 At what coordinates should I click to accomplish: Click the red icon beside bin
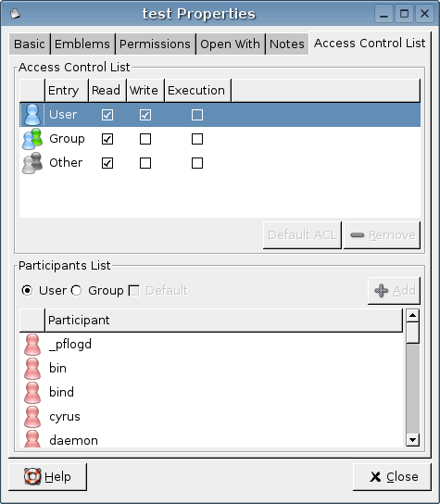[32, 369]
